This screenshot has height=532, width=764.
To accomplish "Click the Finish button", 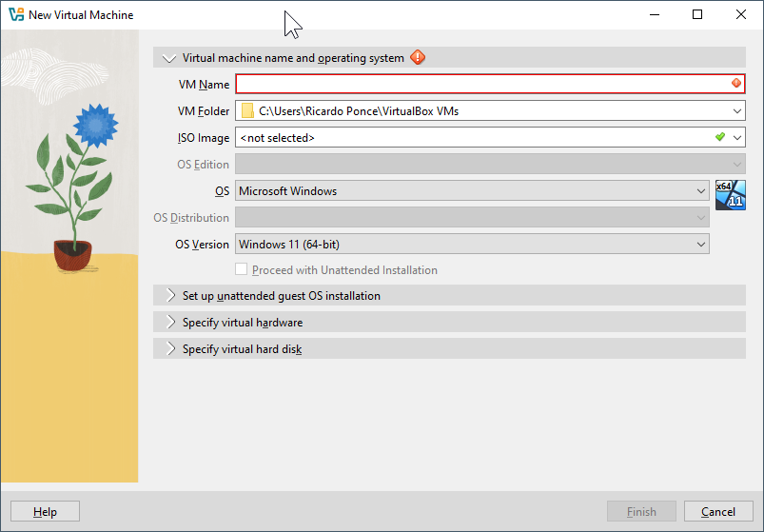I will 641,512.
